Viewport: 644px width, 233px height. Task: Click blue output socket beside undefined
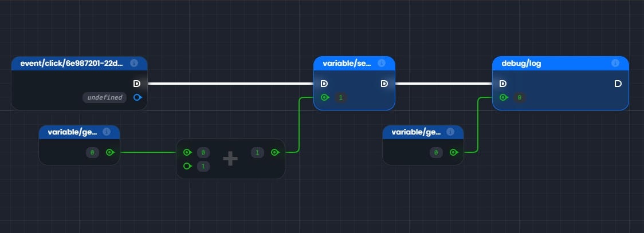pyautogui.click(x=138, y=98)
